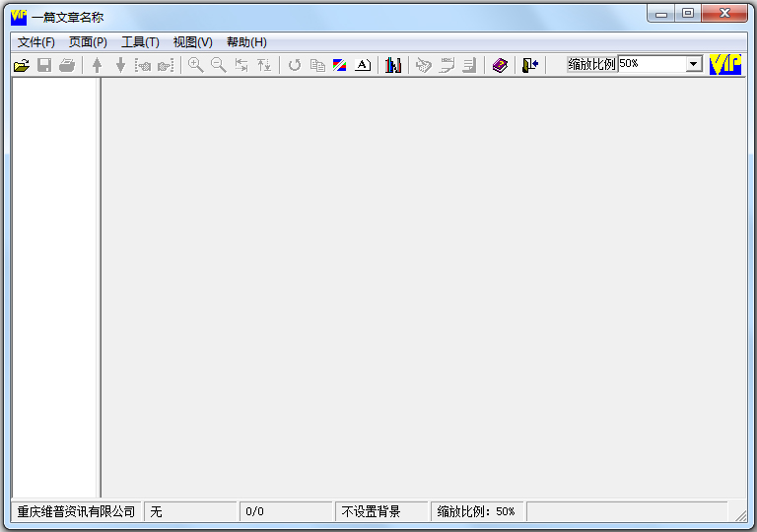Viewport: 757px width, 532px height.
Task: Click 重庆维普资讯有限公司 in status bar
Action: [x=76, y=511]
